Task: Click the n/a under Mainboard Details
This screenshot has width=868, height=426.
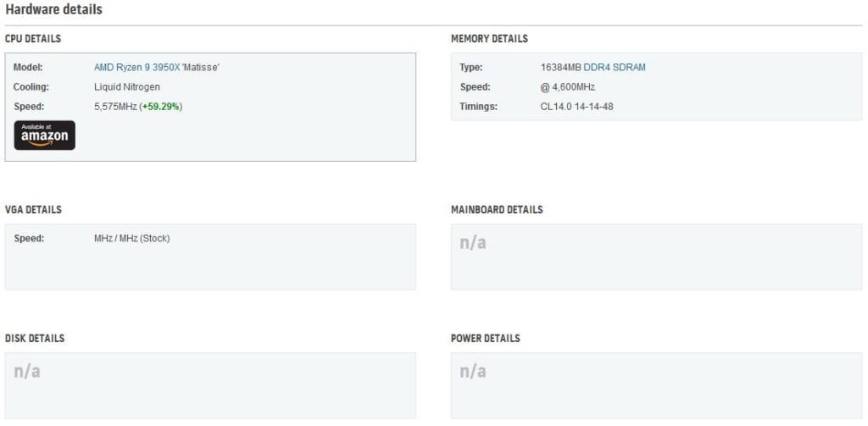Action: tap(473, 243)
